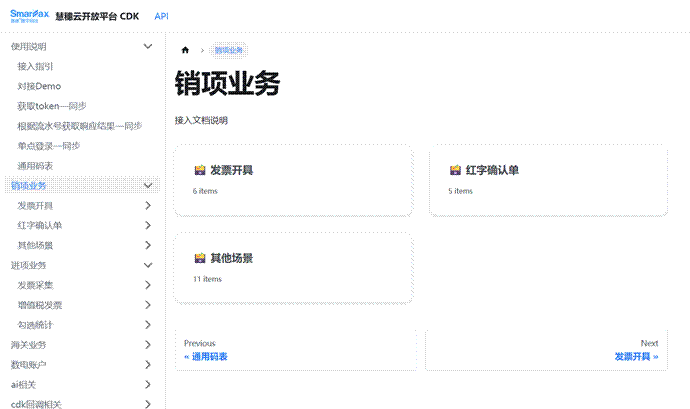Collapse the 进项业务 sidebar chevron
The image size is (690, 409).
tap(148, 265)
